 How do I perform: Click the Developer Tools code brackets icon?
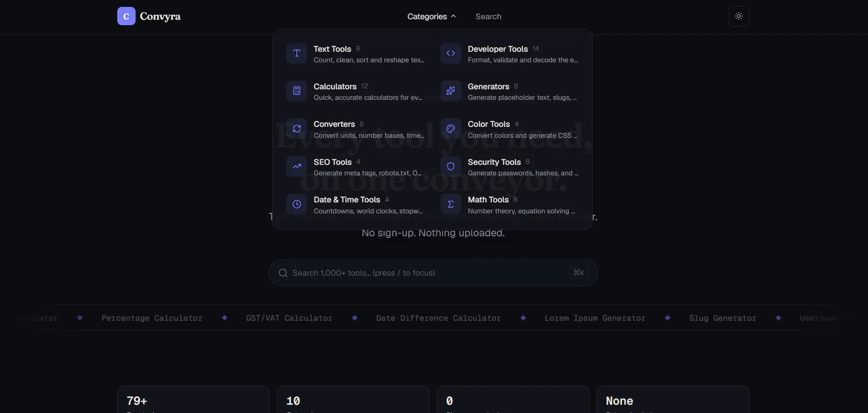click(451, 54)
